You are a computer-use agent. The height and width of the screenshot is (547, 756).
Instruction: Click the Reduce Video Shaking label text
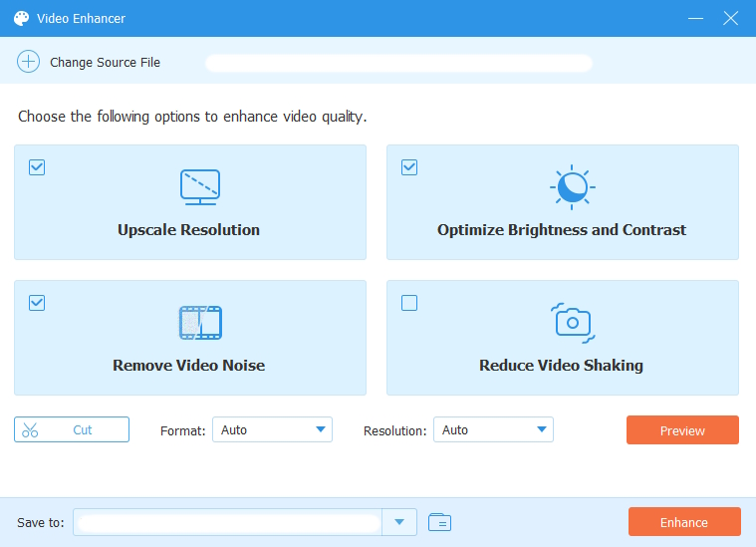coord(561,365)
